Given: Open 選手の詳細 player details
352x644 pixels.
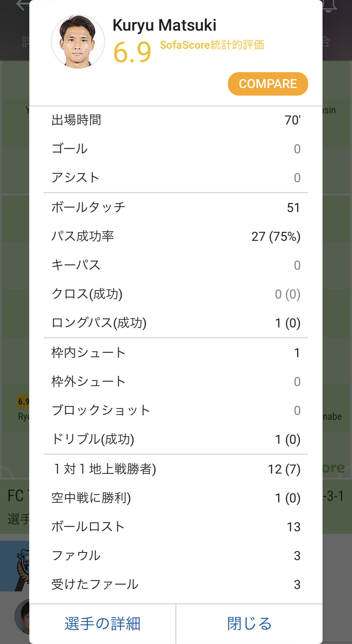Looking at the screenshot, I should pos(102,624).
